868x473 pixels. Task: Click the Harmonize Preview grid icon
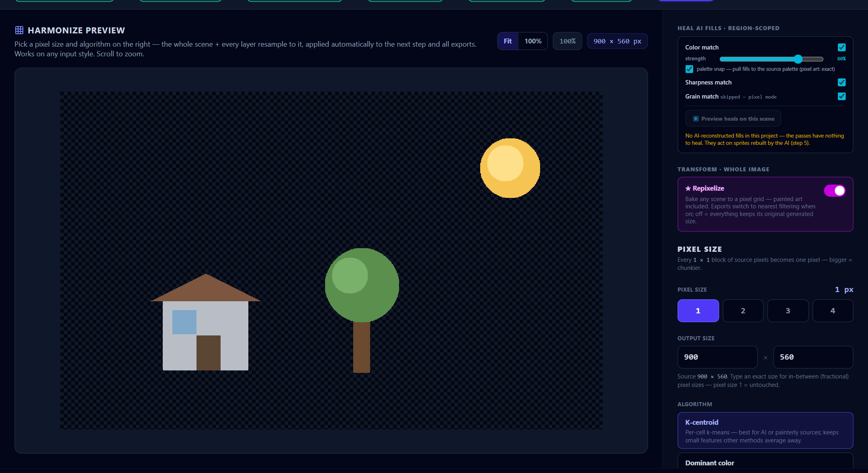tap(19, 30)
